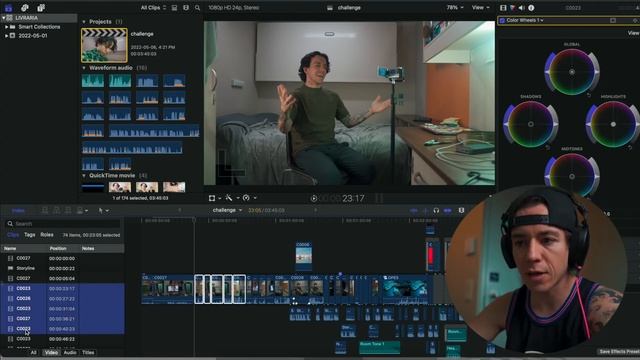Click timeline clip appearance icon
Image resolution: width=640 pixels, height=360 pixels.
click(461, 210)
